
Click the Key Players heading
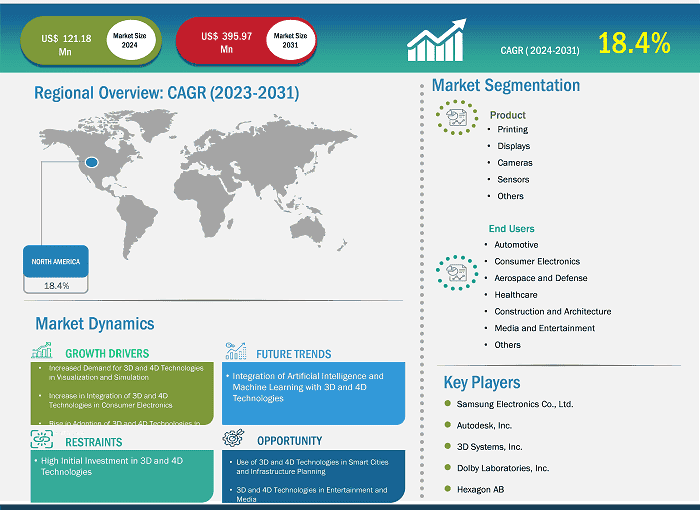coord(482,383)
